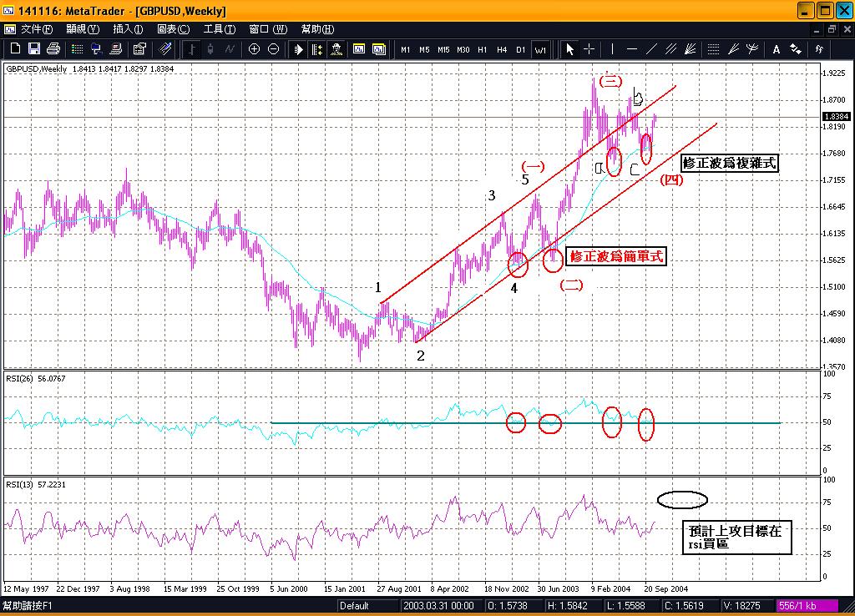This screenshot has width=855, height=616.
Task: Select the diagonal trendline tool
Action: 651,49
